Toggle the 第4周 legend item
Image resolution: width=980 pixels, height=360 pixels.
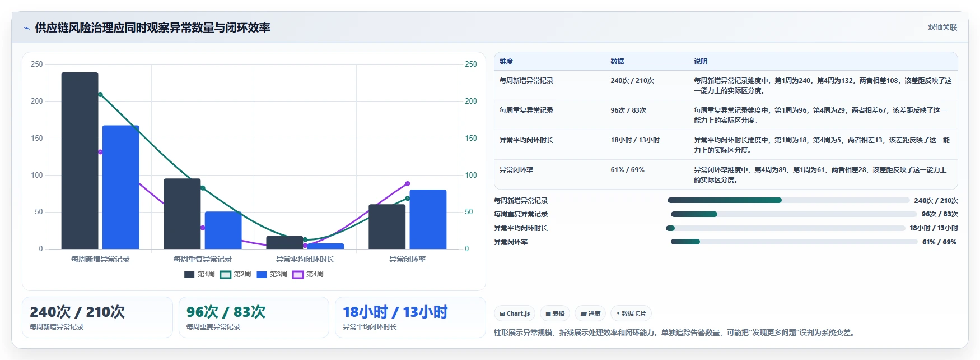tap(308, 274)
